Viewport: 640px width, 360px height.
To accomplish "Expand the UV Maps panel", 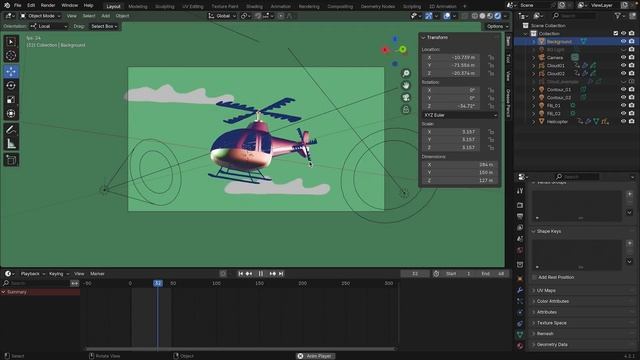I will click(x=546, y=290).
